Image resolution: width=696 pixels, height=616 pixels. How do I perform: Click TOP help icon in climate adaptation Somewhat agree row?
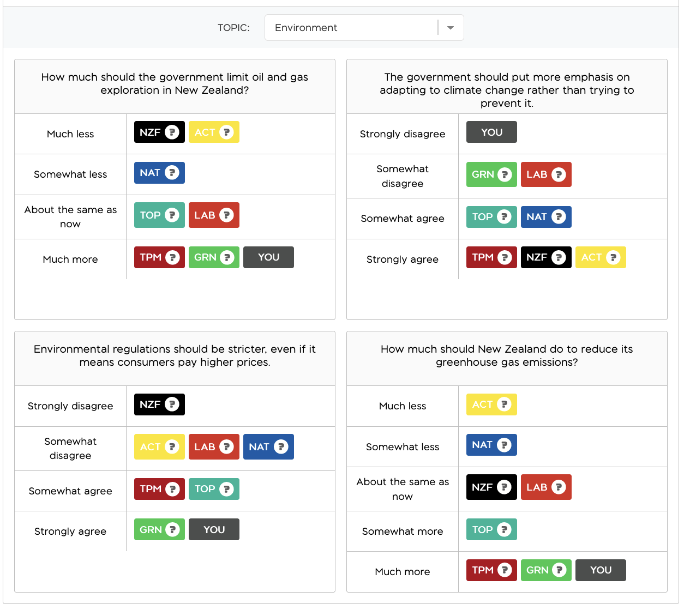[x=504, y=217]
